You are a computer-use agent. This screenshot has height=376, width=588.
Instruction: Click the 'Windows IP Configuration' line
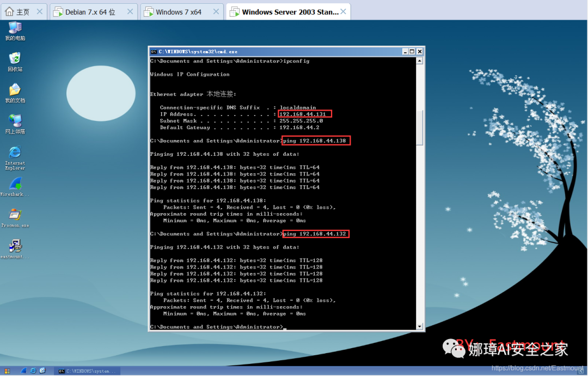(190, 74)
